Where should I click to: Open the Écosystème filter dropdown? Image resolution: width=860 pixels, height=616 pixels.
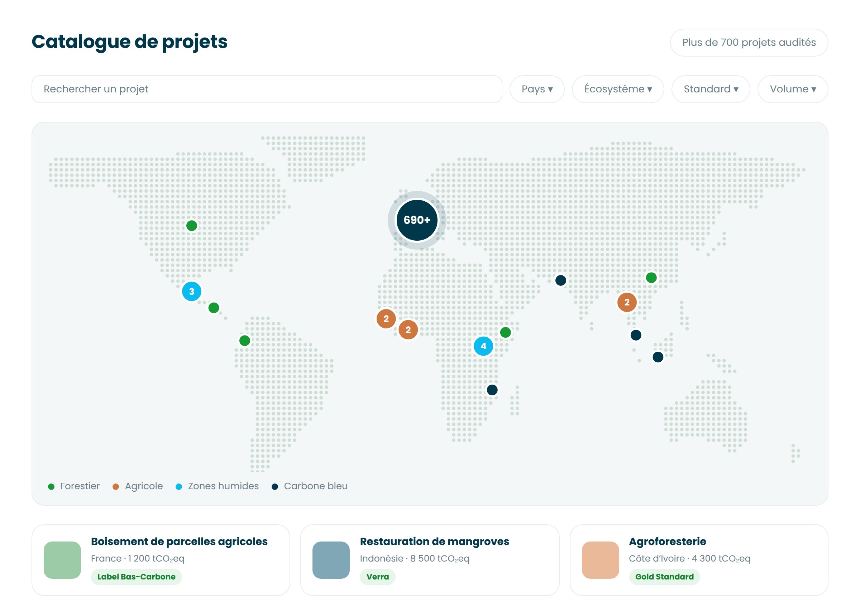tap(618, 89)
